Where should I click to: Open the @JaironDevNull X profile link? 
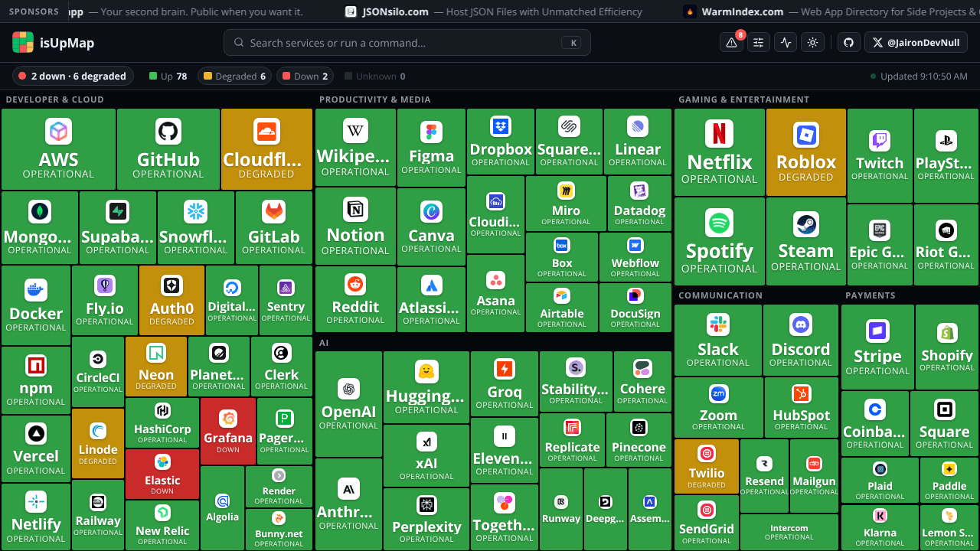(x=916, y=43)
